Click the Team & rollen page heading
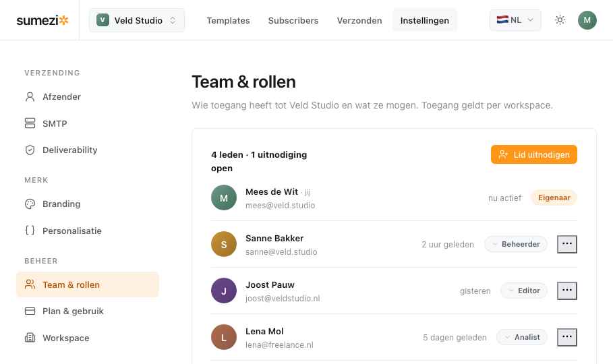The height and width of the screenshot is (364, 613). coord(243,82)
